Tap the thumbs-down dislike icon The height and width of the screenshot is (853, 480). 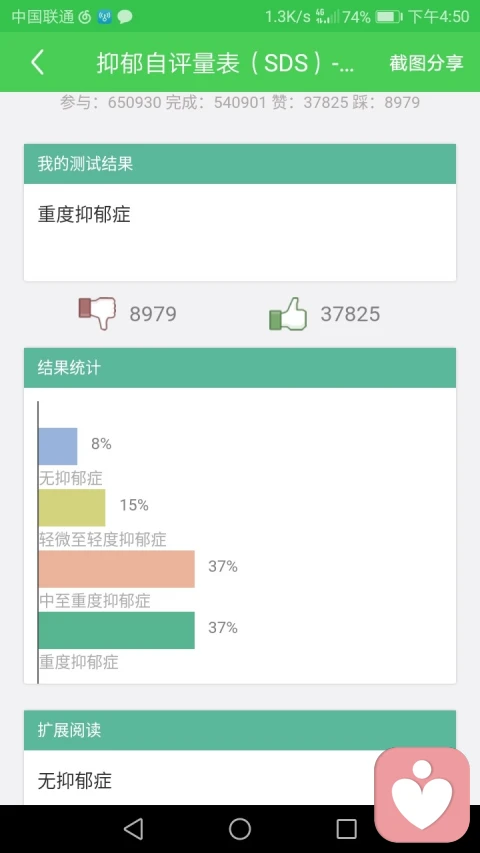point(97,313)
